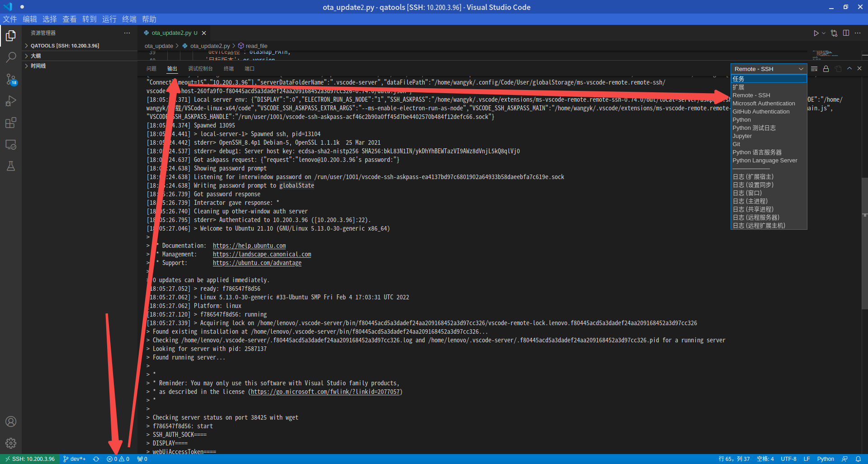Open the Extensions view icon
Viewport: 868px width, 464px height.
click(11, 123)
